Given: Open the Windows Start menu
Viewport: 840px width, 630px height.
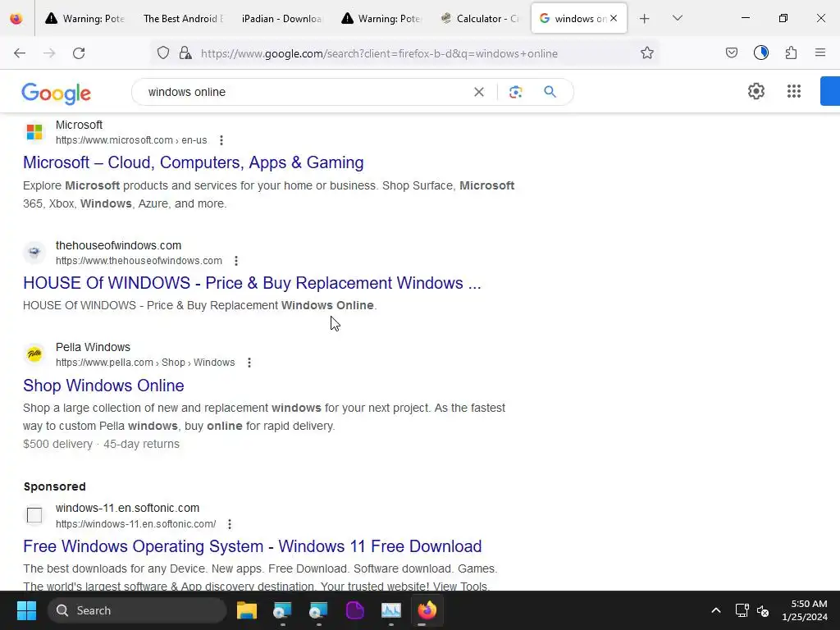Looking at the screenshot, I should coord(26,610).
